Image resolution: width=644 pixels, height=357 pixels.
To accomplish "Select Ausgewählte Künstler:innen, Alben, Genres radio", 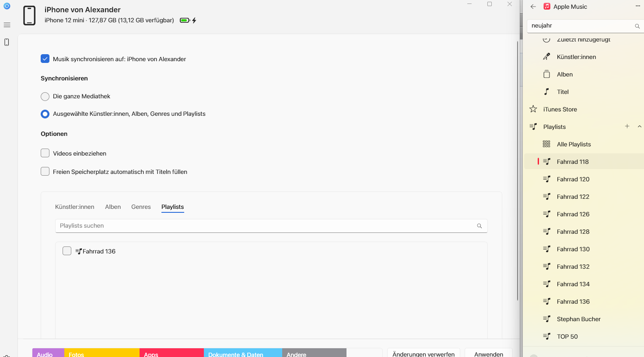I will coord(45,114).
